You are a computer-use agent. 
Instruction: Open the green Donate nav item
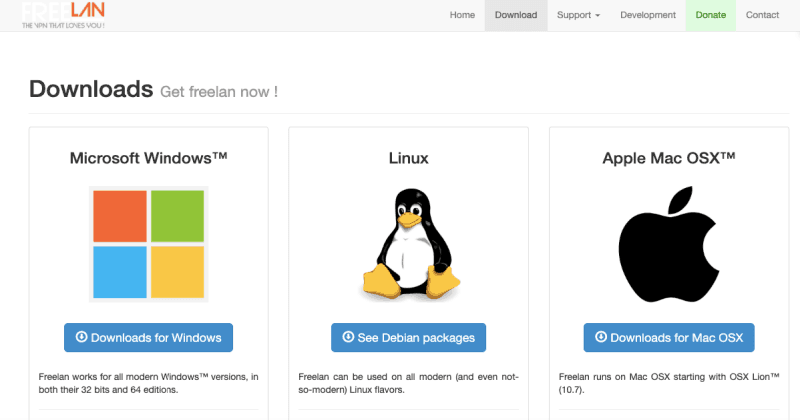(711, 15)
